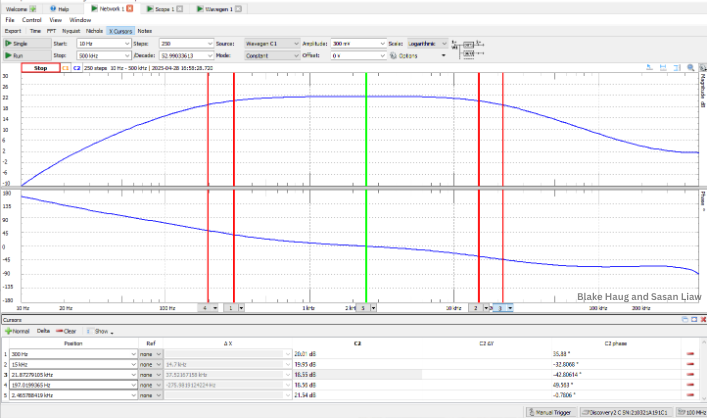Open cursor 1 marker dropdown
The width and height of the screenshot is (707, 418).
241,308
